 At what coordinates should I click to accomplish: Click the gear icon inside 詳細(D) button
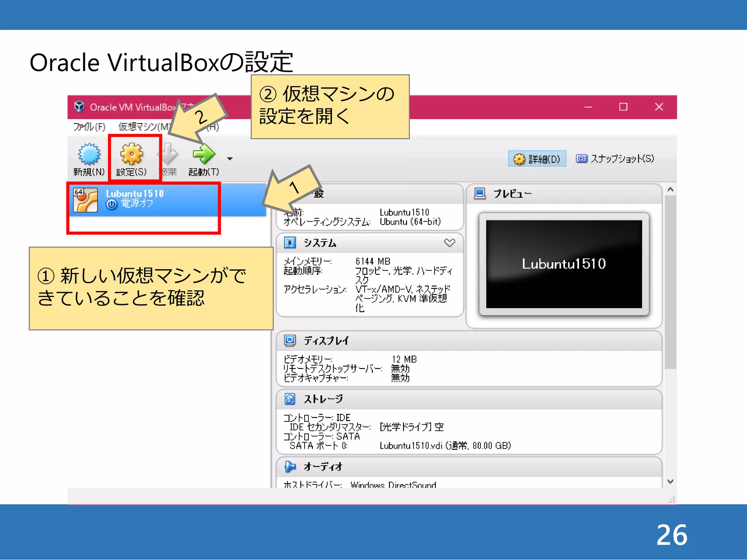519,159
